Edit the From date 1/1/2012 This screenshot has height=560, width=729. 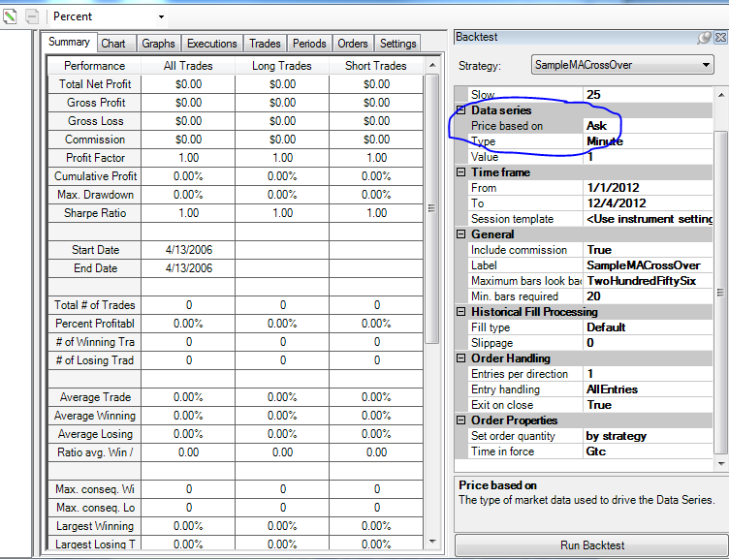(x=648, y=188)
